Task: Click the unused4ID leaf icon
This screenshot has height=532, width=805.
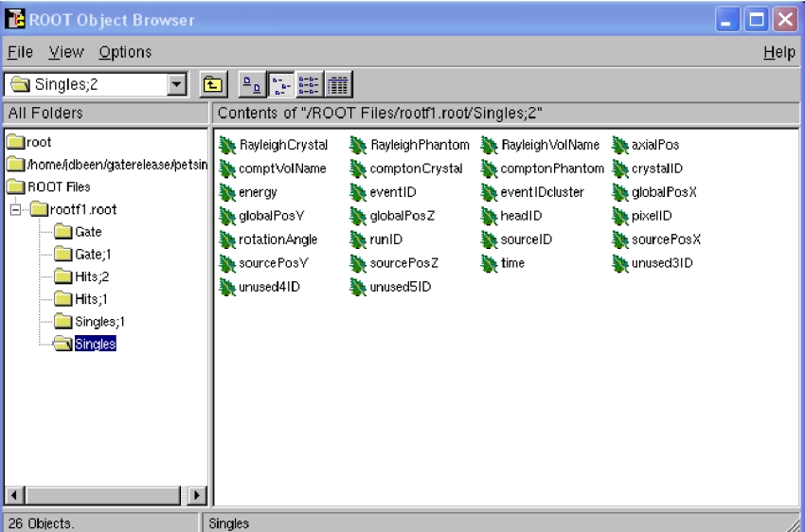Action: point(227,287)
